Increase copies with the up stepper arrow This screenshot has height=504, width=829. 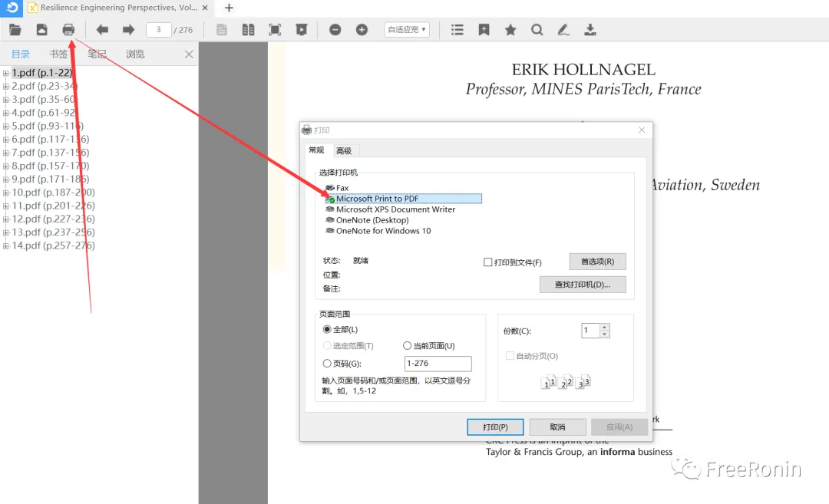(605, 327)
